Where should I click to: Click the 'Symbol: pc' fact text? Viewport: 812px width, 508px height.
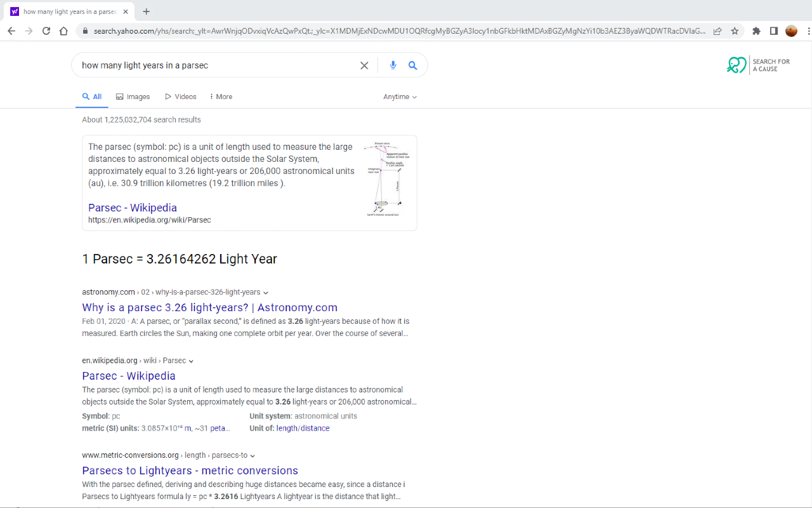coord(101,416)
